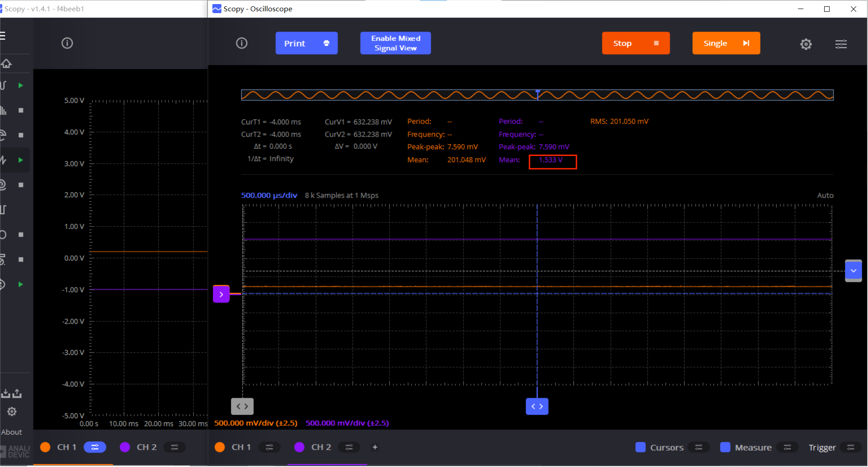Select the CH 2 label in Oscilloscope window
This screenshot has height=467, width=868.
pyautogui.click(x=321, y=447)
